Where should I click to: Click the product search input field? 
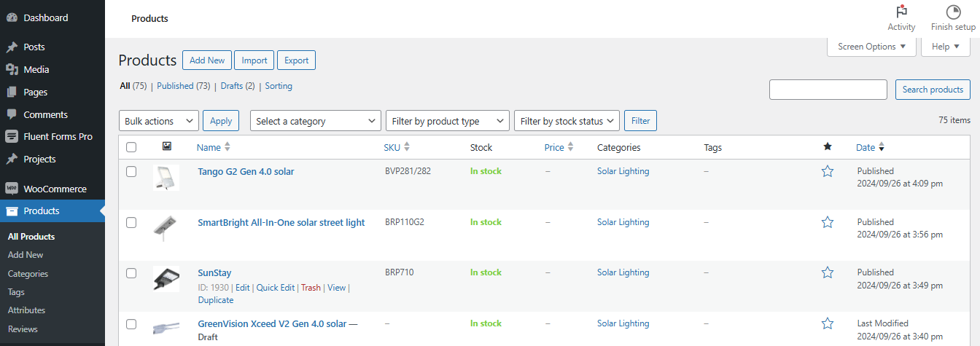tap(828, 90)
